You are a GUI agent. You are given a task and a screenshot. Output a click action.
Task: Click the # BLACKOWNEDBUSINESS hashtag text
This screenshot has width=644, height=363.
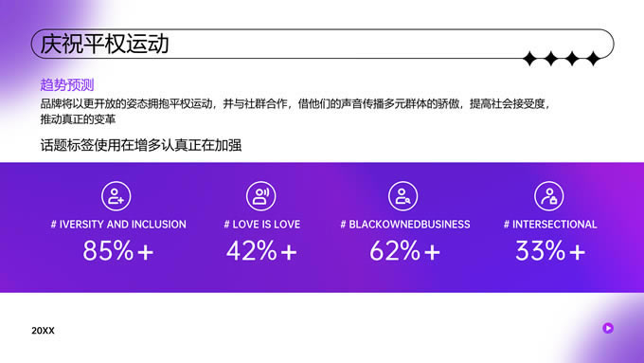tap(405, 225)
